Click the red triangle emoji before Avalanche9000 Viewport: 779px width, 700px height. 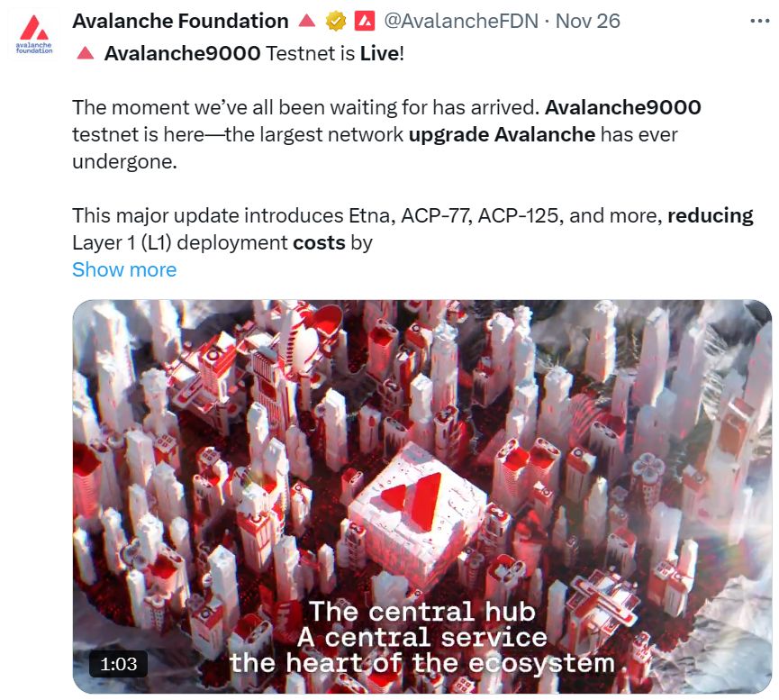pyautogui.click(x=86, y=52)
